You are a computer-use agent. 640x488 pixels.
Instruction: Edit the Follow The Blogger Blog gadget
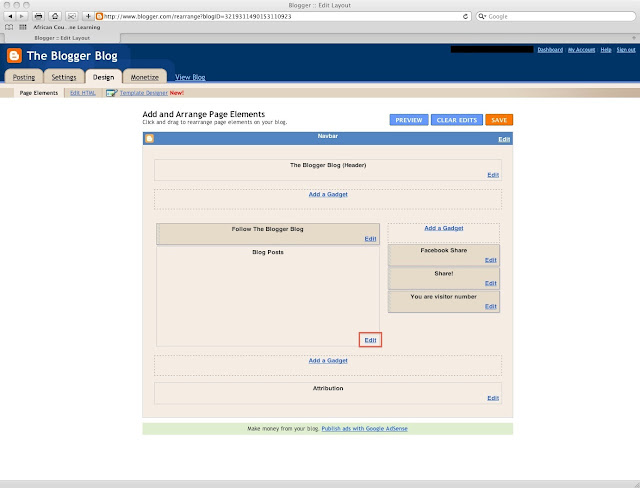coord(370,239)
